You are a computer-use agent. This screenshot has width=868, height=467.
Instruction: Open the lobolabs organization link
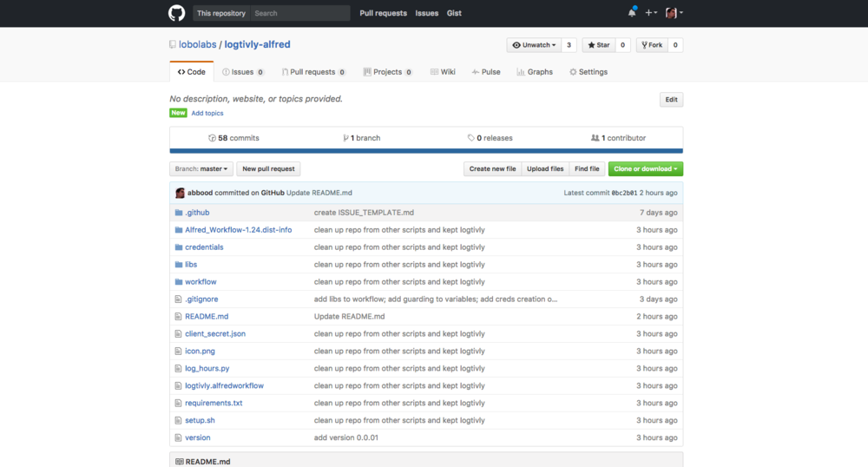click(x=198, y=44)
